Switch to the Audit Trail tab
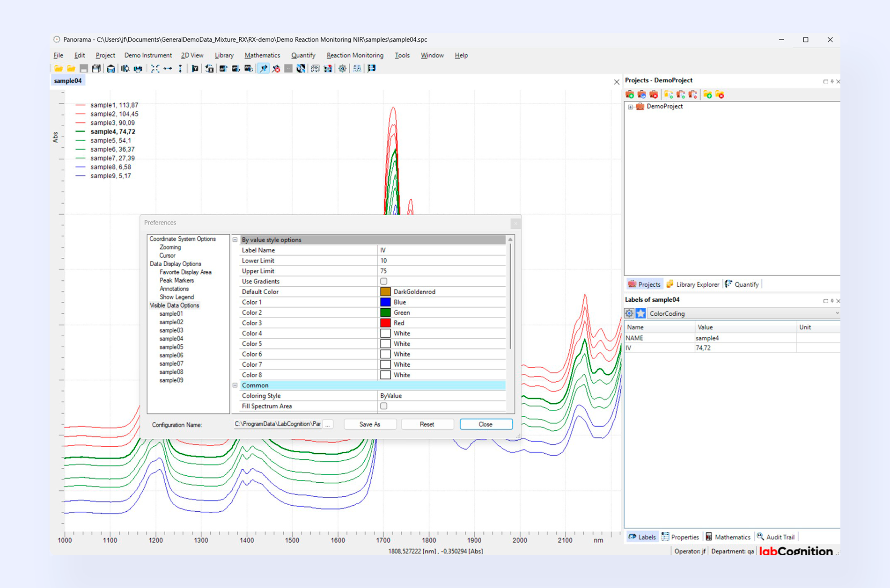Viewport: 890px width, 588px height. pos(775,537)
